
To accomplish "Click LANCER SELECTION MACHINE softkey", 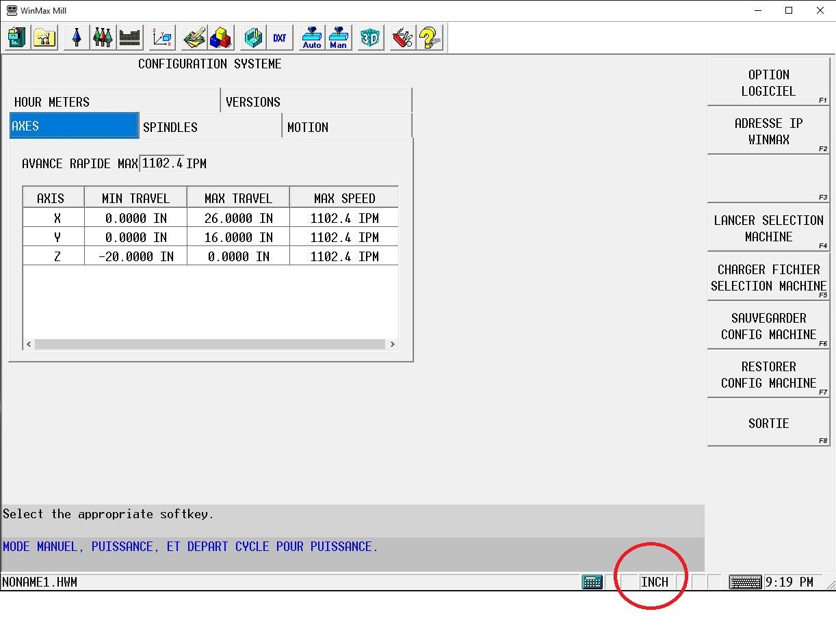I will click(768, 228).
